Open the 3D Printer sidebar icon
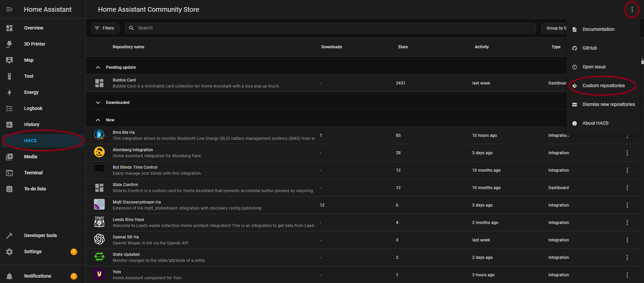 (9, 44)
